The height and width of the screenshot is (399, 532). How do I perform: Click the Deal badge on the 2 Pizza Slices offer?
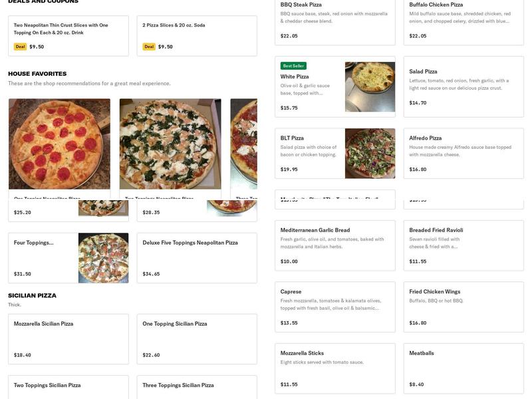[x=149, y=47]
